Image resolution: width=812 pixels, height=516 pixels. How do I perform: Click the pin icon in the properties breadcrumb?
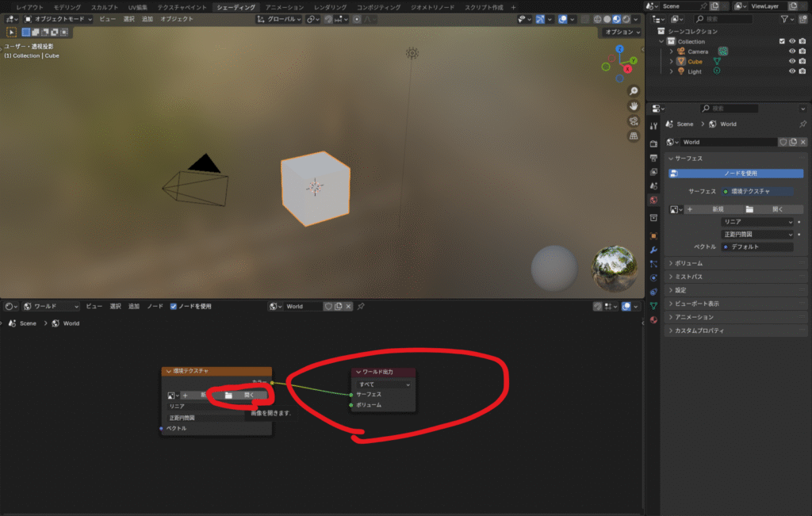click(802, 124)
